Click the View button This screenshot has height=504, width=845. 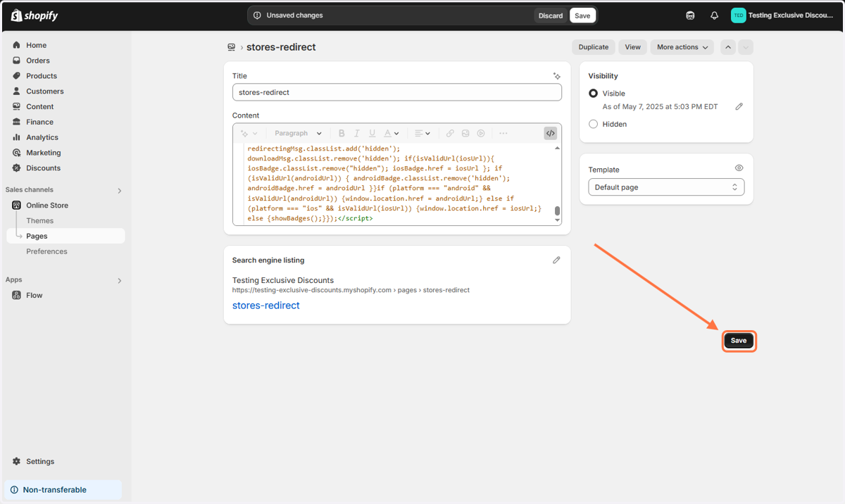click(633, 47)
